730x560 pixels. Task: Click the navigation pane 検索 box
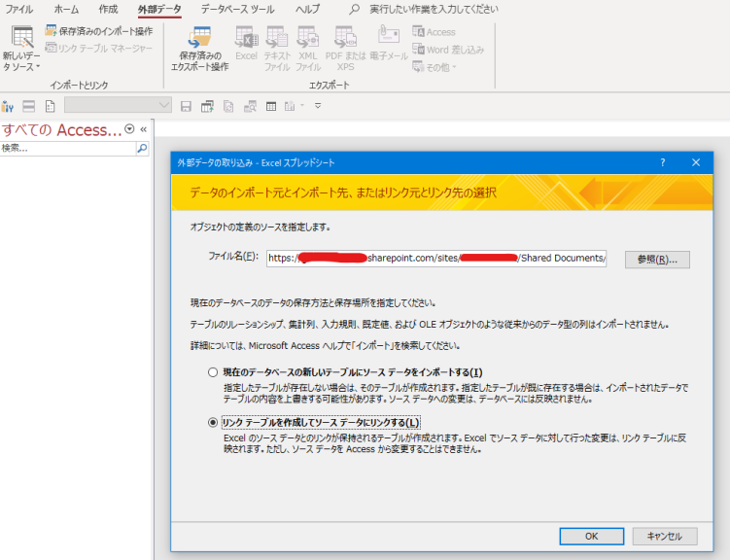[68, 149]
